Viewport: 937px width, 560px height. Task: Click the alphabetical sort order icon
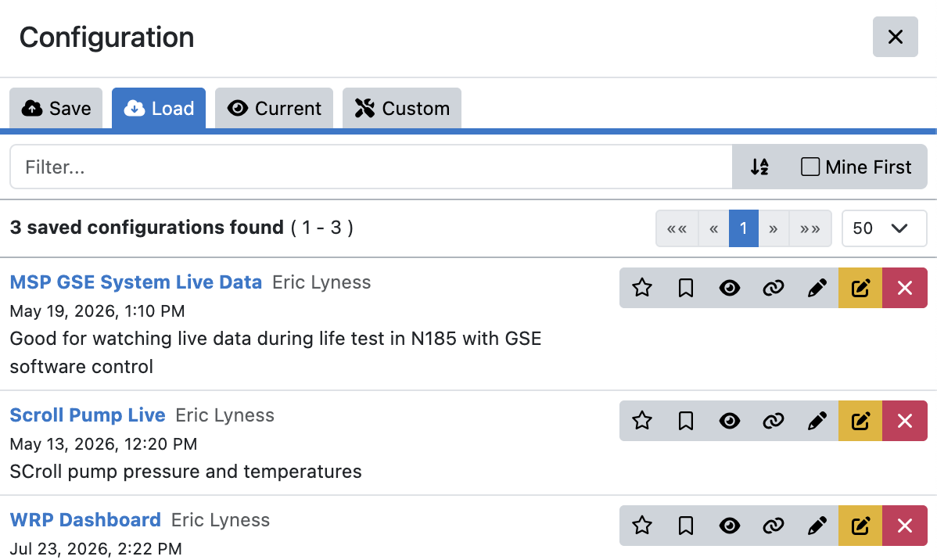tap(759, 167)
